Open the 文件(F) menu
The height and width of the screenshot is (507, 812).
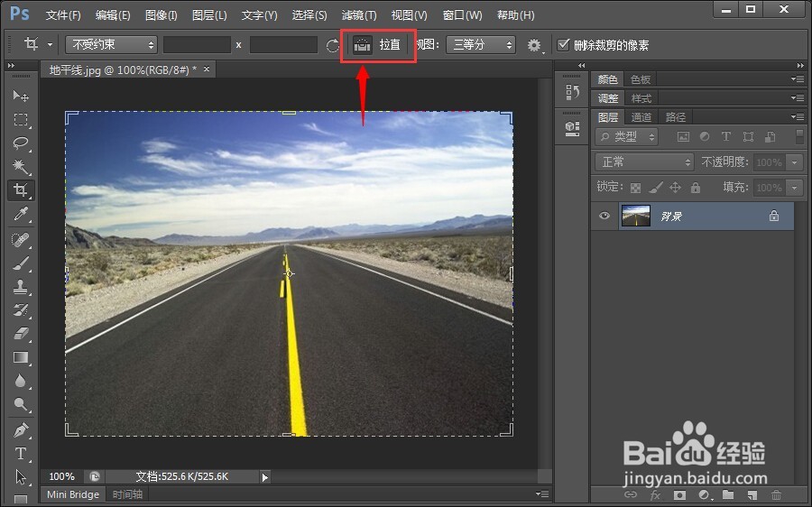[63, 15]
